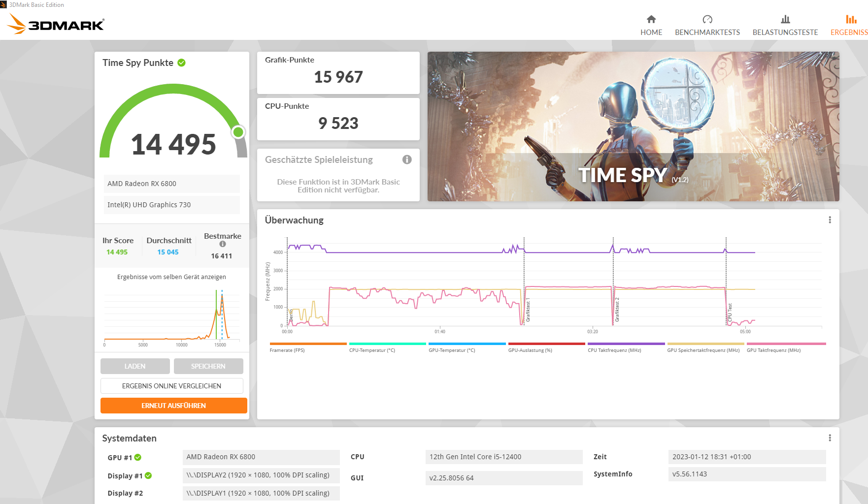This screenshot has width=868, height=504.
Task: Click Ergebnisse vom selben Gerät anzeigen
Action: click(171, 277)
